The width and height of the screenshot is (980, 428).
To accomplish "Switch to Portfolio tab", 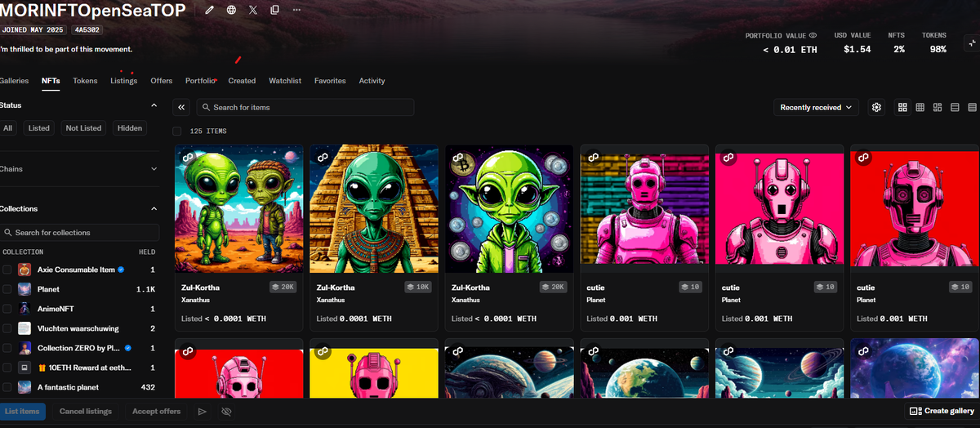I will pos(200,81).
